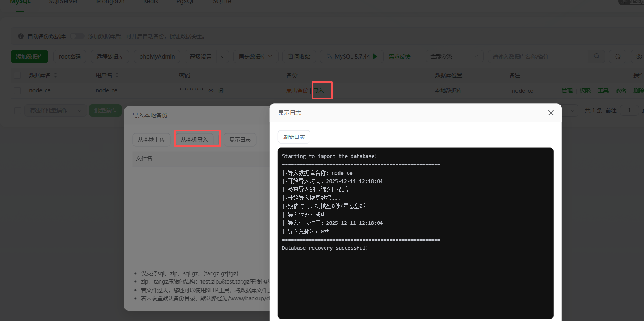Click 批量操作 button
644x321 pixels.
click(105, 110)
